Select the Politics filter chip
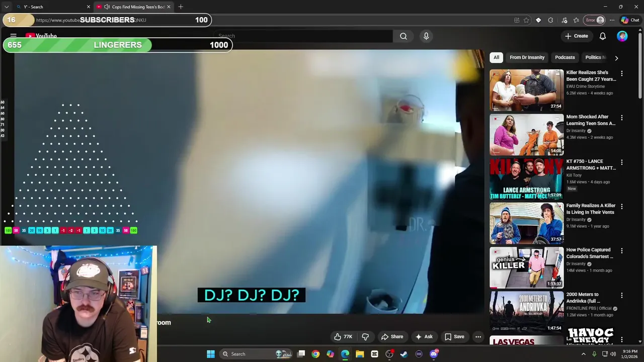Viewport: 644px width, 362px height. pyautogui.click(x=595, y=57)
